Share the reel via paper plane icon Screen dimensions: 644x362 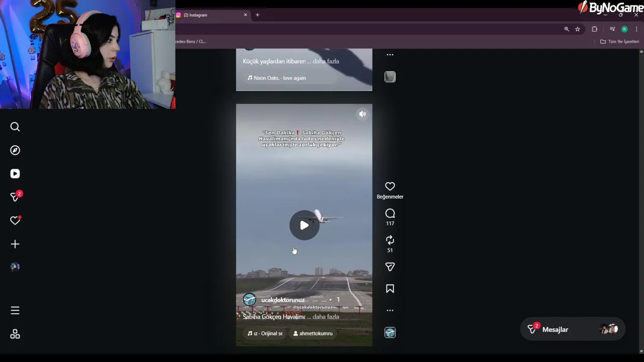[390, 267]
